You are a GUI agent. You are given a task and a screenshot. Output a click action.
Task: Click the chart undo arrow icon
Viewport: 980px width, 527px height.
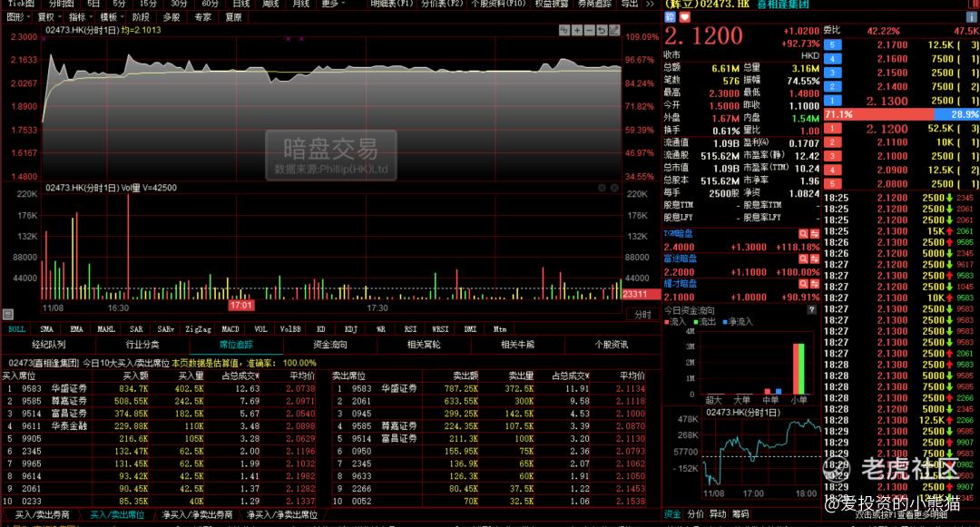click(x=602, y=30)
